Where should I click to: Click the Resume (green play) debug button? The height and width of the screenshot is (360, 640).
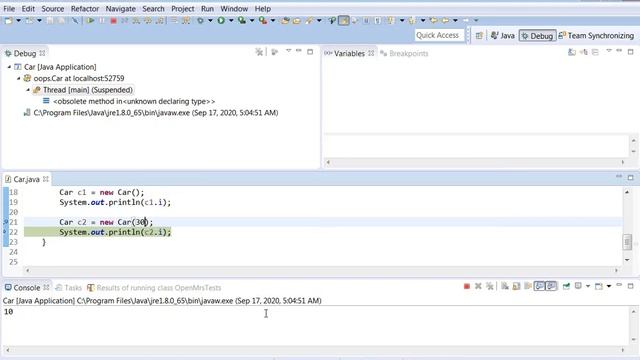pos(90,20)
